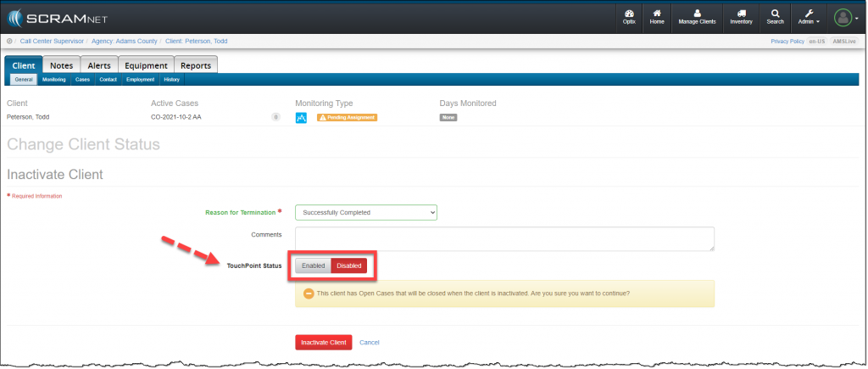
Task: Open Reason for Termination dropdown
Action: click(366, 212)
